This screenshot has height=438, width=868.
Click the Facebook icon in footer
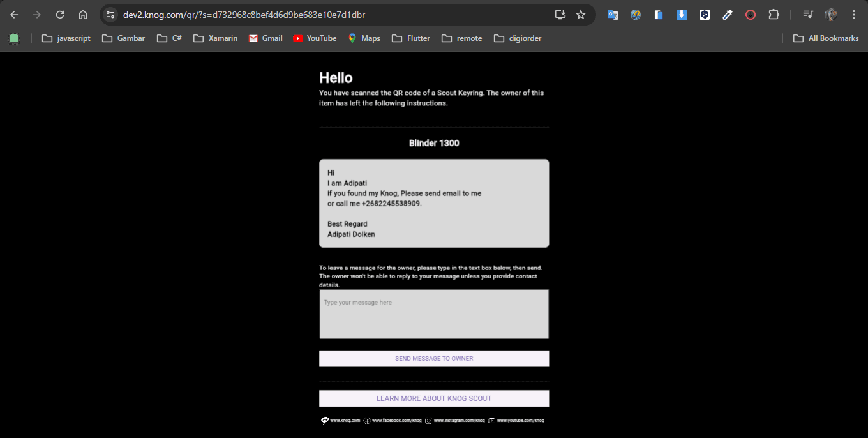click(367, 421)
